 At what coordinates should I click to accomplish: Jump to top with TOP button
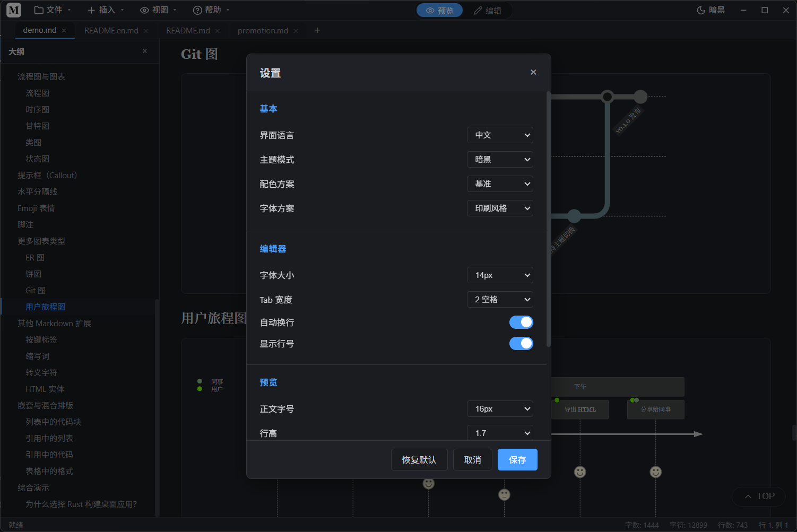[x=759, y=496]
